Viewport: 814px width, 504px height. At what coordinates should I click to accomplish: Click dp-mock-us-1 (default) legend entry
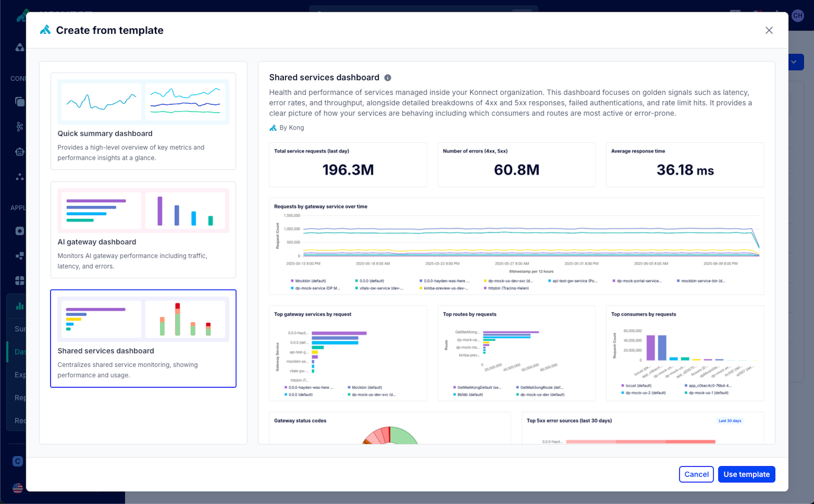click(706, 393)
